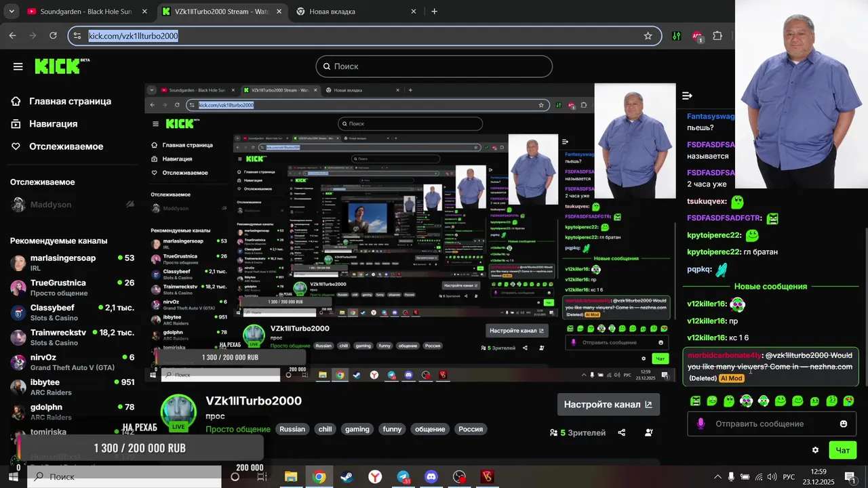Click the Windows taskbar search box
The height and width of the screenshot is (488, 868).
click(x=124, y=477)
